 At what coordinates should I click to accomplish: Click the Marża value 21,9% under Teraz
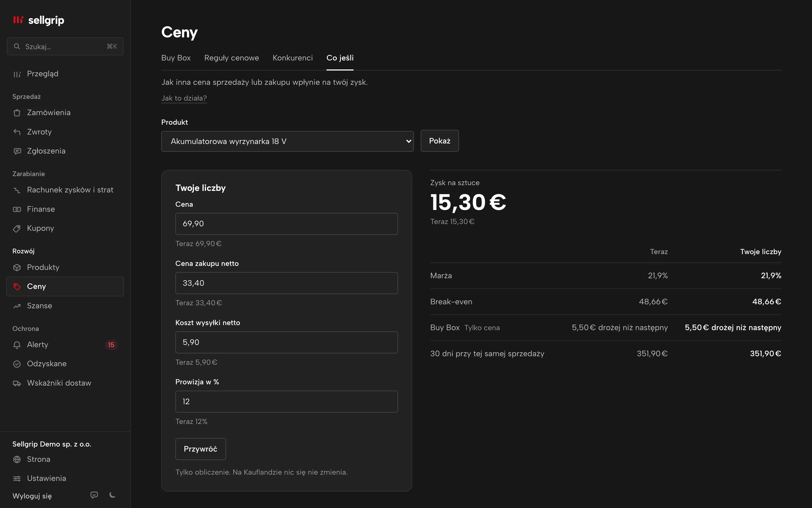658,275
